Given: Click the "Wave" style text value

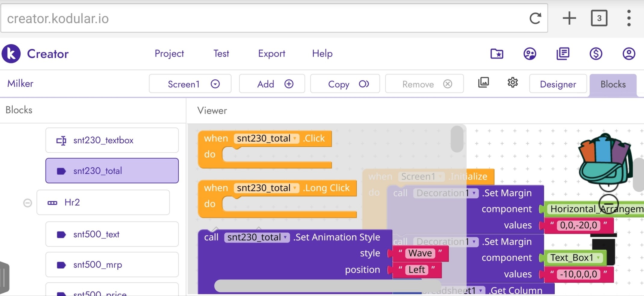Looking at the screenshot, I should (x=420, y=253).
